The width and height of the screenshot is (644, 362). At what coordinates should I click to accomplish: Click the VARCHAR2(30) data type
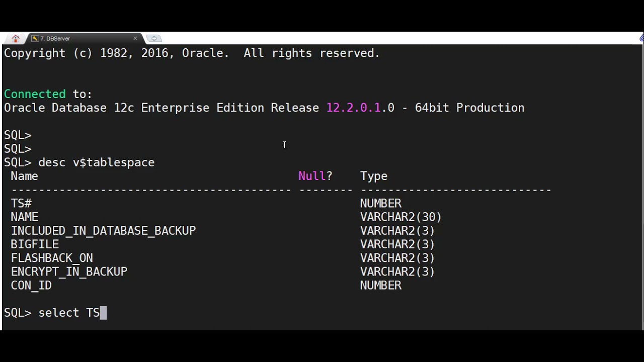click(x=400, y=217)
